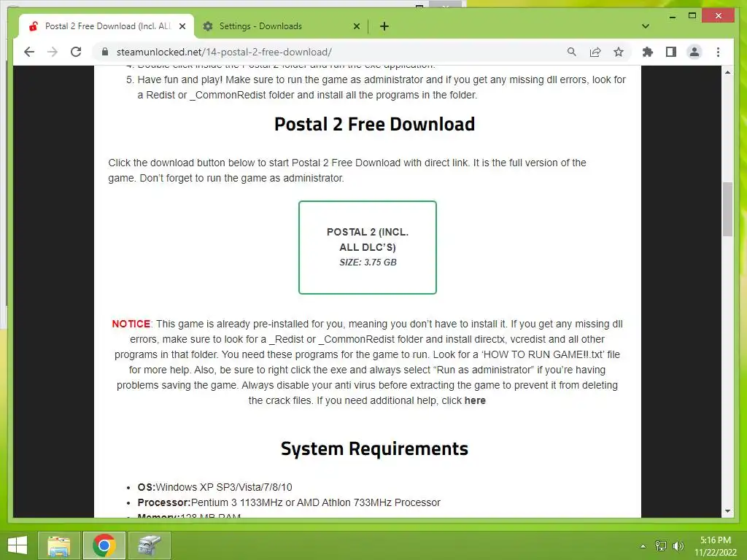747x560 pixels.
Task: Go back to the previous page
Action: [x=29, y=52]
